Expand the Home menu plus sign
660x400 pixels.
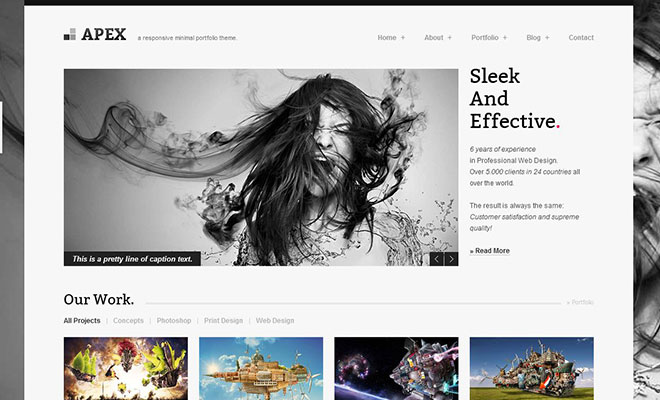pos(403,38)
